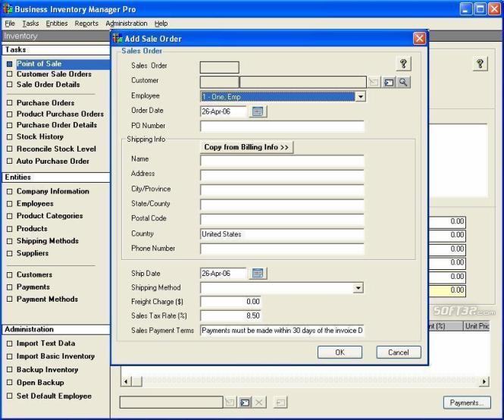
Task: Click the horizontal scrollbar left arrow
Action: 126,381
